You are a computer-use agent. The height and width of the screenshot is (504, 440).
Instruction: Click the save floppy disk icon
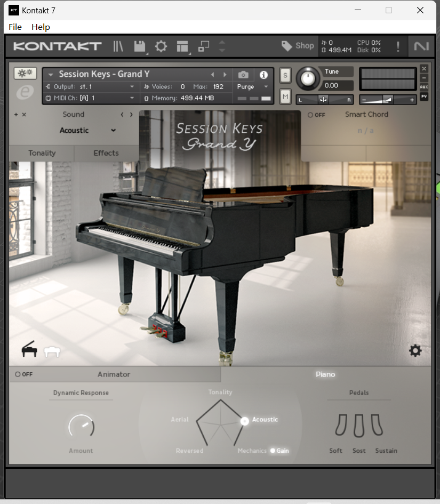pos(139,46)
